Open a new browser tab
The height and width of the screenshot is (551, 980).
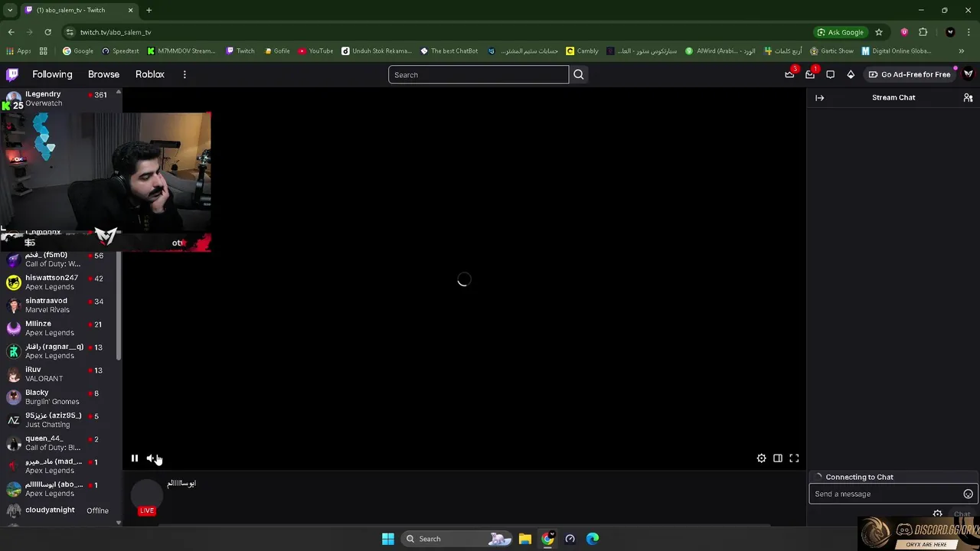pos(149,10)
